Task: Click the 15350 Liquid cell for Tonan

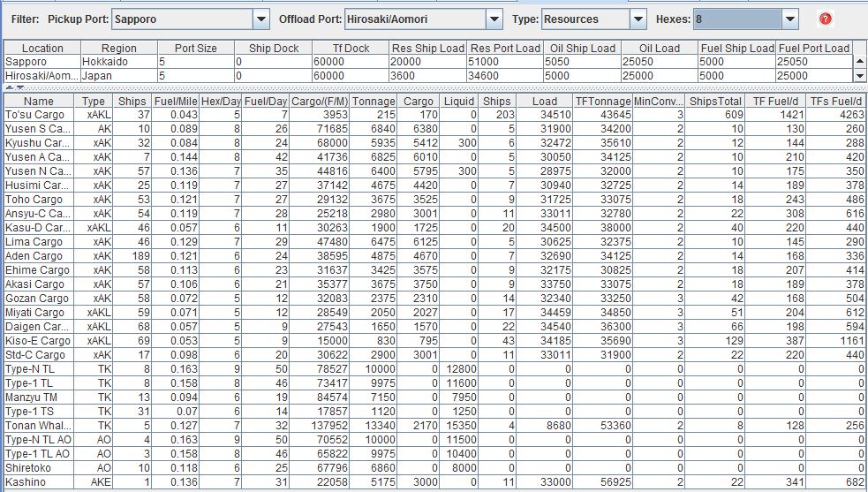Action: click(x=459, y=426)
